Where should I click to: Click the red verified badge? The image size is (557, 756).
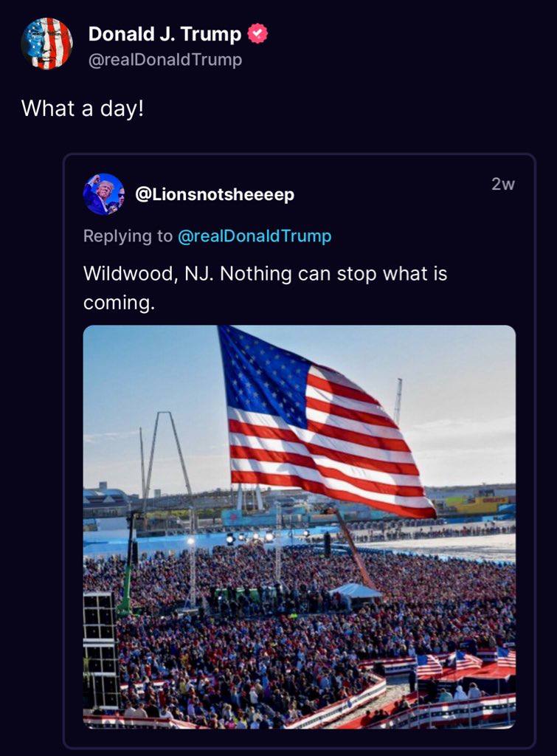coord(257,34)
